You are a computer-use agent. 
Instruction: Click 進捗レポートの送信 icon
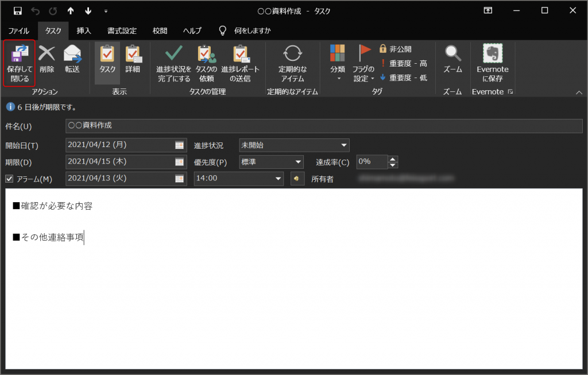241,53
